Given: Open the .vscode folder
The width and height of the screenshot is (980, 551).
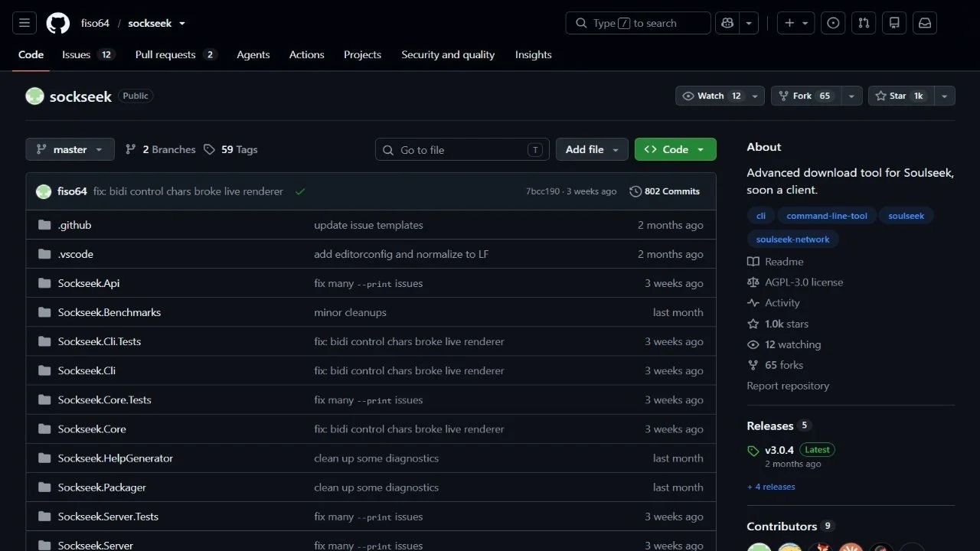Looking at the screenshot, I should coord(76,254).
